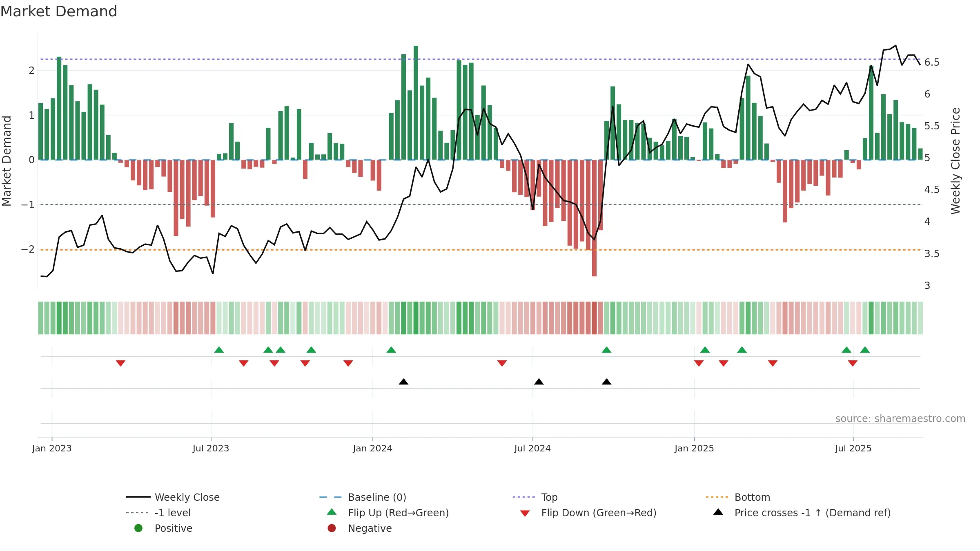Image resolution: width=980 pixels, height=551 pixels.
Task: Click the Jan 2025 axis label
Action: (x=695, y=449)
